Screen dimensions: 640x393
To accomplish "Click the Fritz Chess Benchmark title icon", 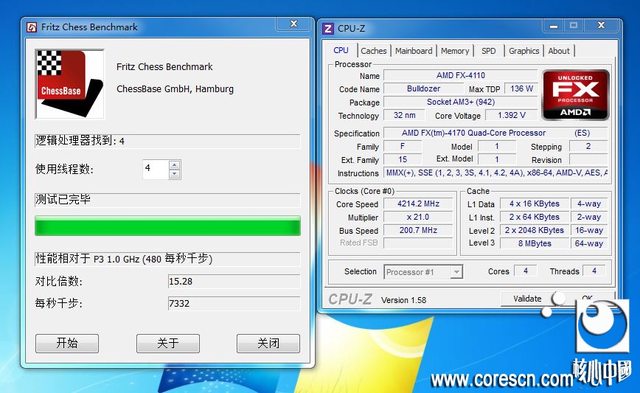I will click(31, 27).
